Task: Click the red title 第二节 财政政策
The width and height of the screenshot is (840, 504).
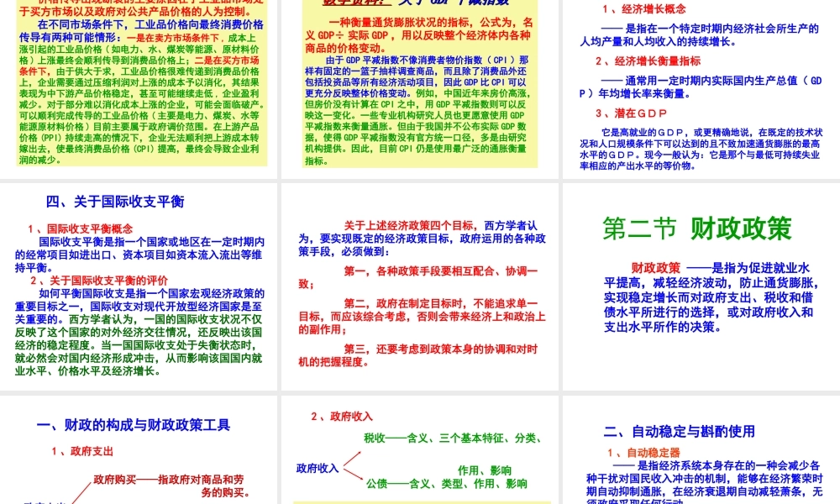Action: [x=698, y=227]
